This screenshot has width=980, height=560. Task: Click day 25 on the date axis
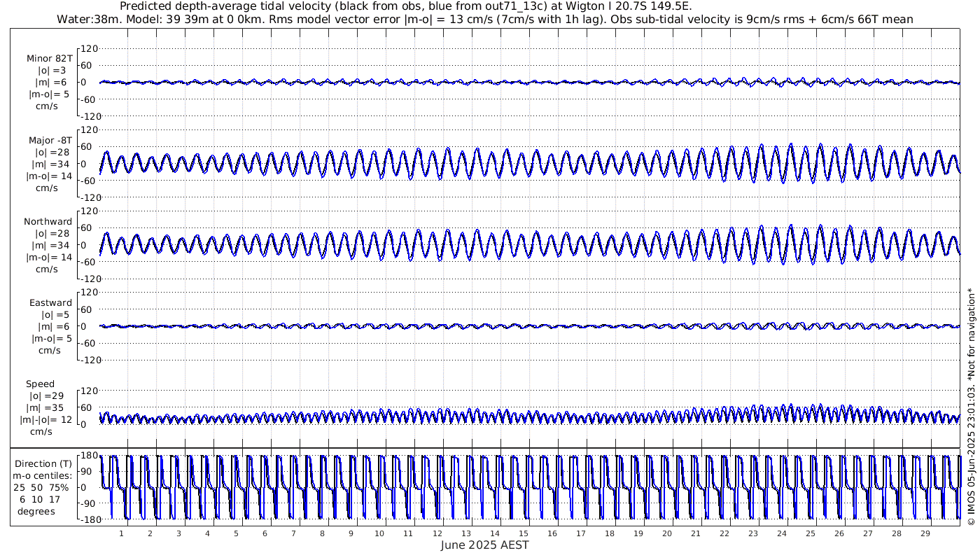coord(811,533)
